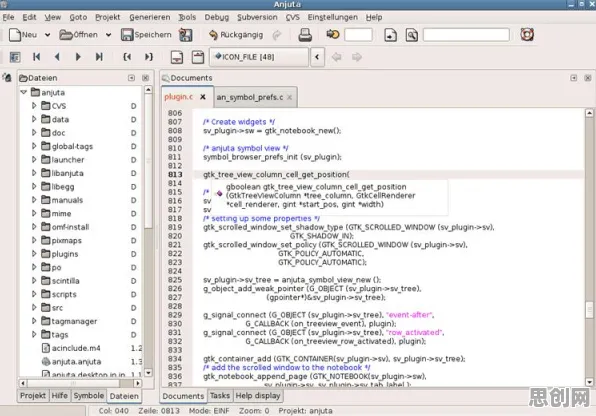Open the Neu dropdown arrow

[47, 35]
